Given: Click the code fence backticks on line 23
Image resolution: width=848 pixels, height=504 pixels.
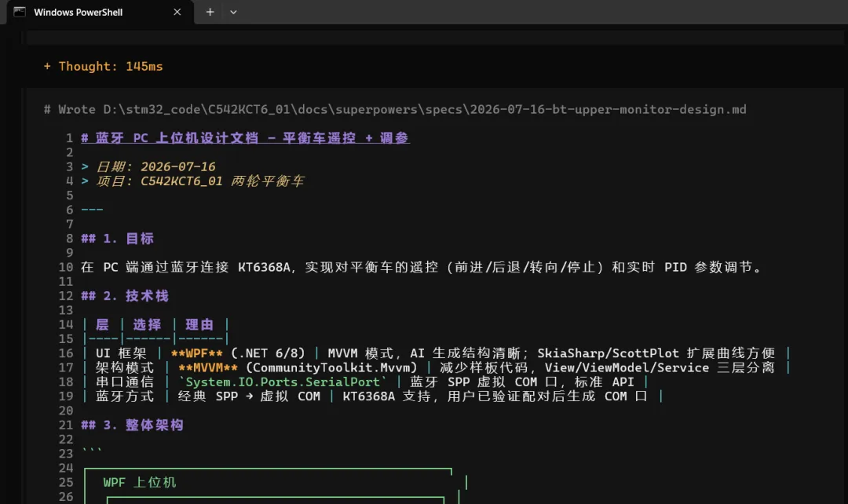Looking at the screenshot, I should pyautogui.click(x=91, y=451).
